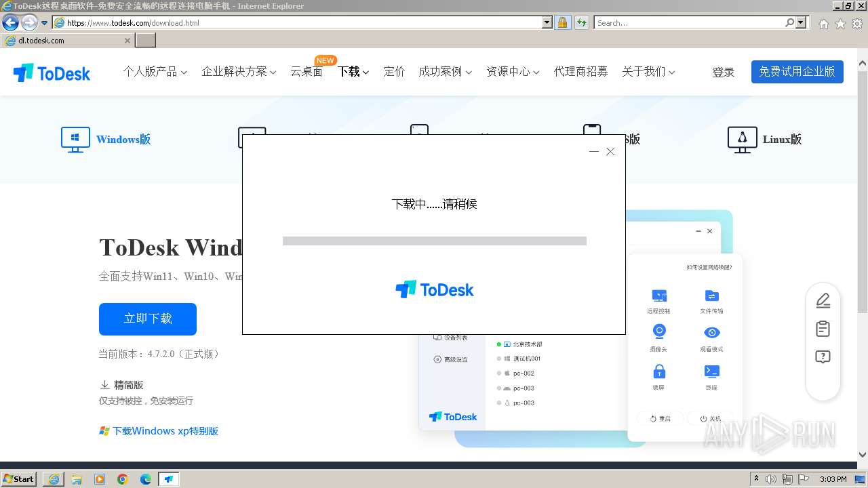Image resolution: width=868 pixels, height=488 pixels.
Task: Click the feedback pencil icon on right sidebar
Action: [x=823, y=300]
